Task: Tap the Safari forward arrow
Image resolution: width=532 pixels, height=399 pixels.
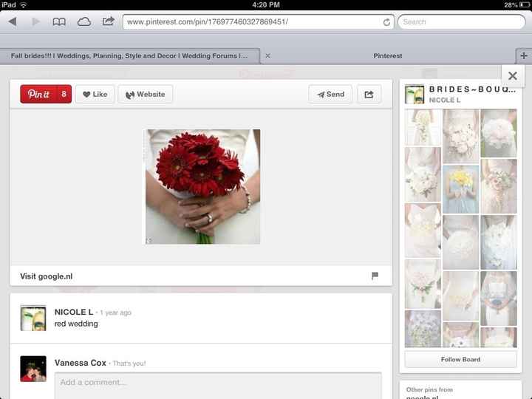Action: 35,21
